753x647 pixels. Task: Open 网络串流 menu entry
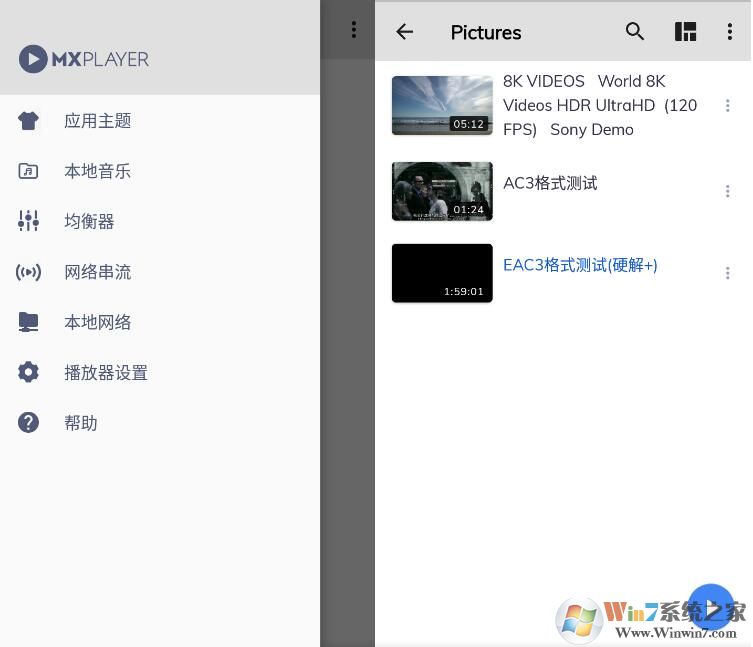pos(97,272)
